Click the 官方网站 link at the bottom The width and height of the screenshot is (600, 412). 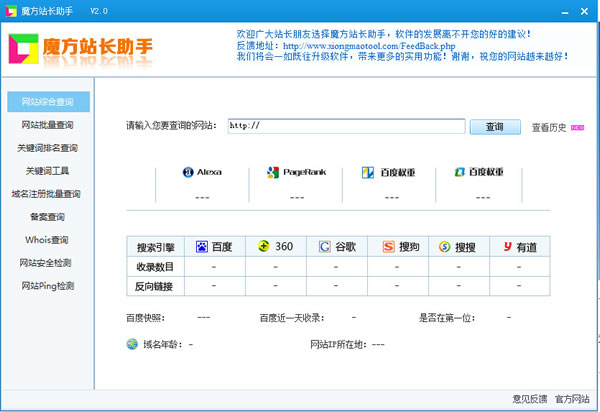click(573, 399)
